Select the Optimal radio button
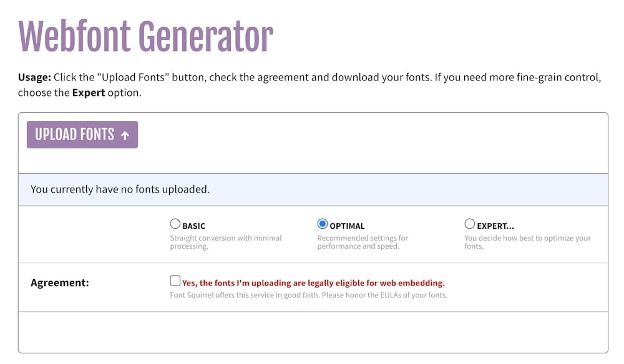 coord(323,224)
